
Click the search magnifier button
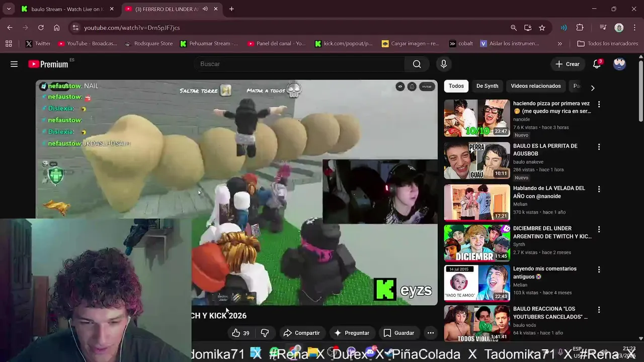click(x=417, y=64)
